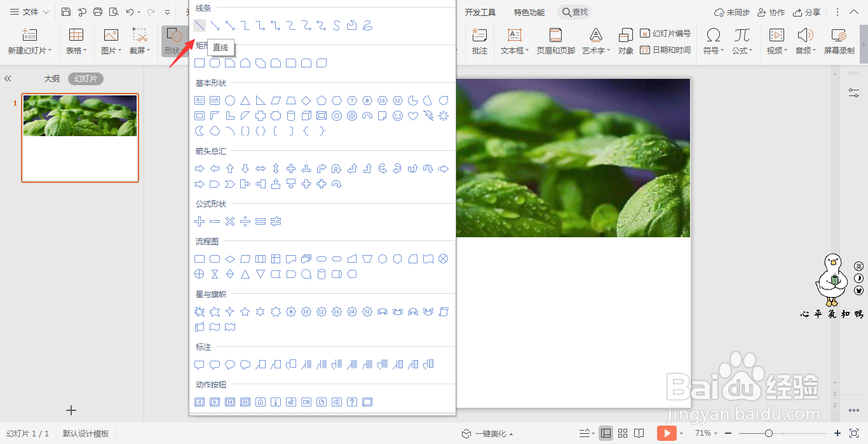Select the double-headed arrow line shape
The height and width of the screenshot is (444, 868).
point(230,25)
